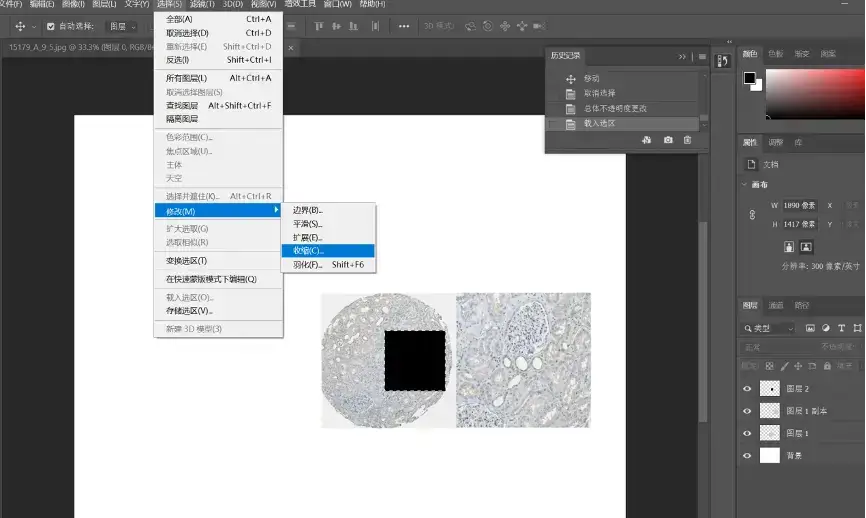Hide layer 图层 2 with eye icon
The width and height of the screenshot is (866, 518).
747,388
